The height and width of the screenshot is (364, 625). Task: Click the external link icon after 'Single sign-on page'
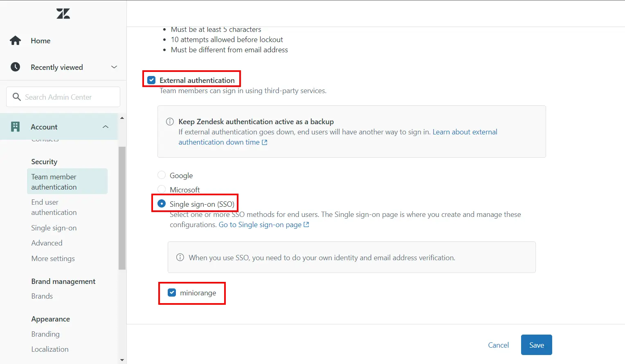click(x=306, y=225)
